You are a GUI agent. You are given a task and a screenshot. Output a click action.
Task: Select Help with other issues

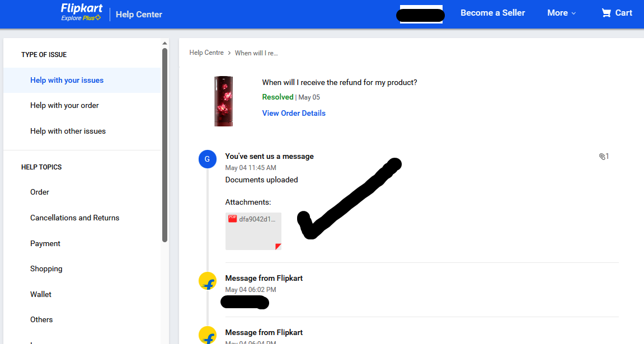pos(68,131)
